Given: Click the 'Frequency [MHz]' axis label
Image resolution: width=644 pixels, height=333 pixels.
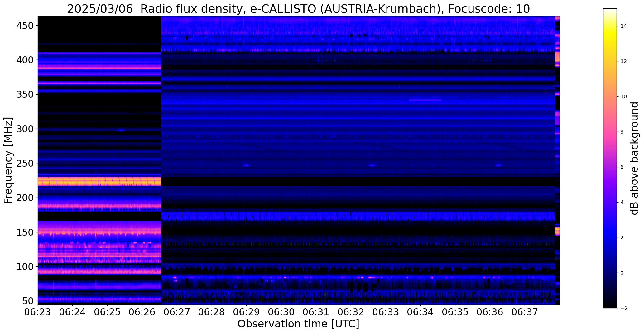Looking at the screenshot, I should pyautogui.click(x=8, y=160).
